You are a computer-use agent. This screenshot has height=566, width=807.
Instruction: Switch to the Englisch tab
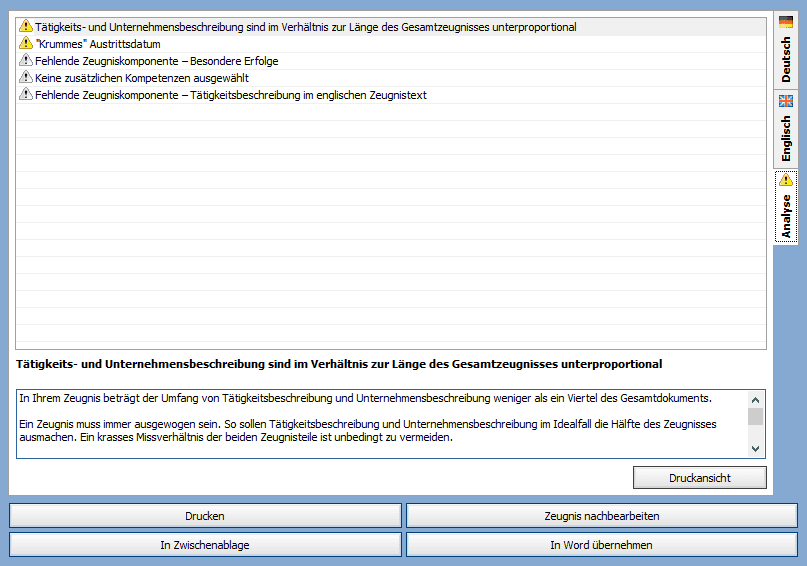(x=785, y=129)
